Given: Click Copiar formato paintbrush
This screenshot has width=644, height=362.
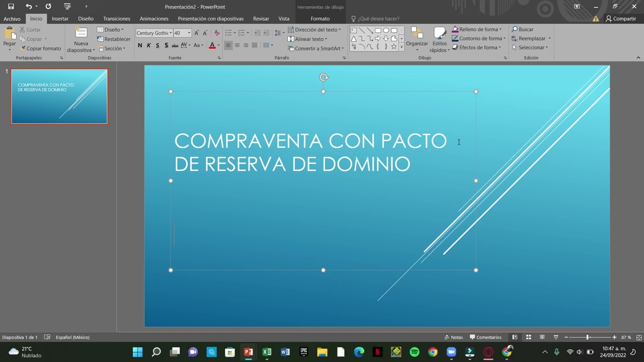Looking at the screenshot, I should pos(40,49).
